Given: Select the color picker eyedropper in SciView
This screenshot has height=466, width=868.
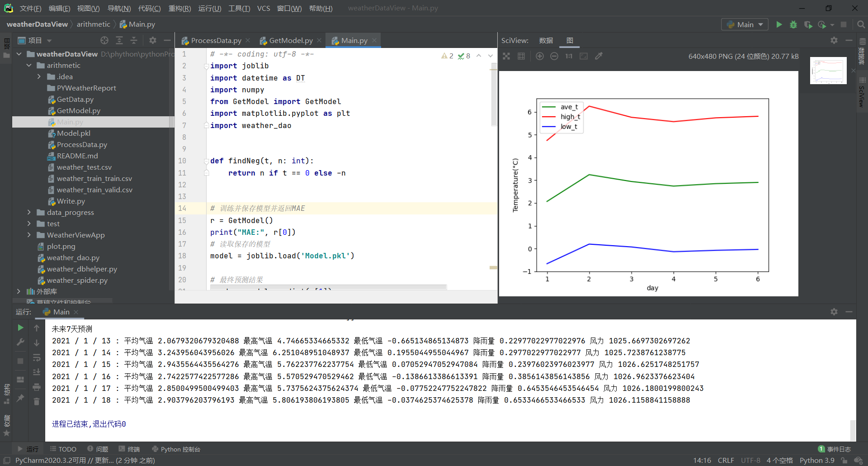Looking at the screenshot, I should pyautogui.click(x=599, y=56).
